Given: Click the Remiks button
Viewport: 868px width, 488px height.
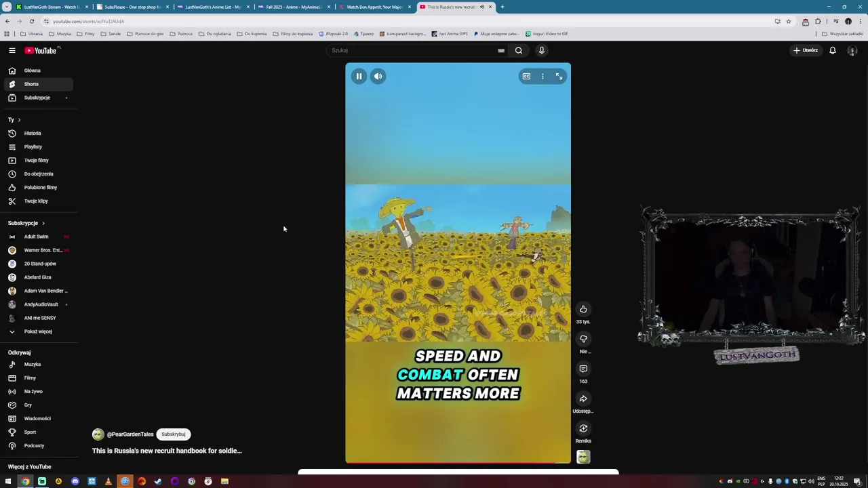Looking at the screenshot, I should (583, 428).
